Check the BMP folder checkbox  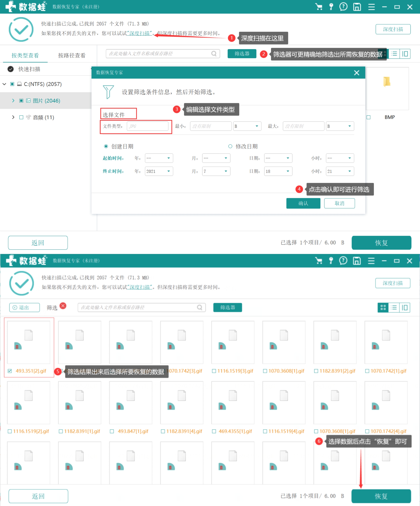click(x=368, y=117)
